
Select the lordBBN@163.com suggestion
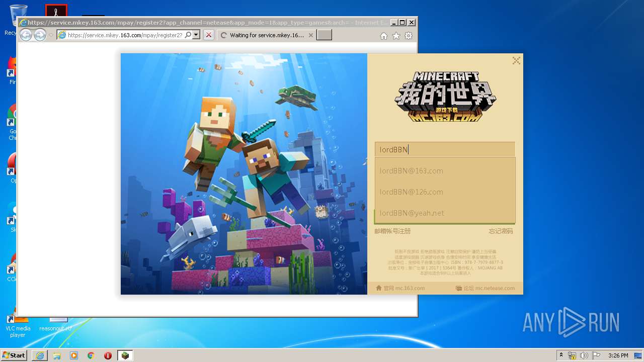tap(445, 170)
